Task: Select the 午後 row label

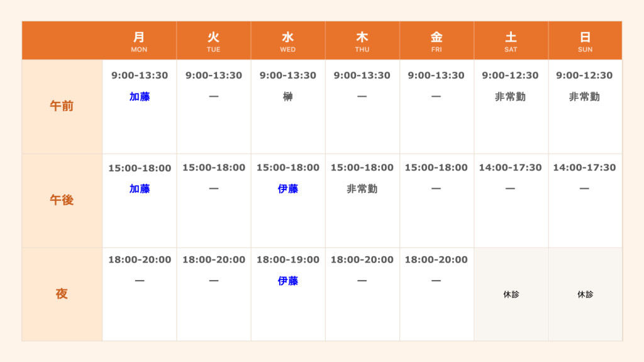Action: [x=62, y=200]
